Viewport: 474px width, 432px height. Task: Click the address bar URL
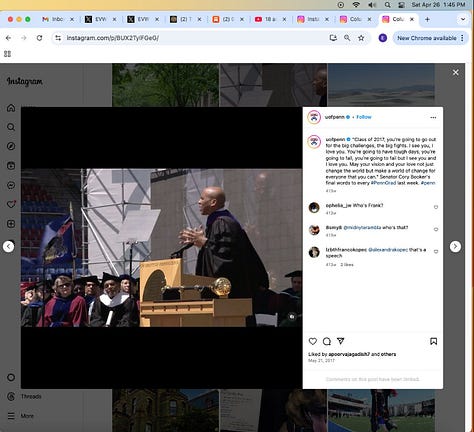point(113,38)
